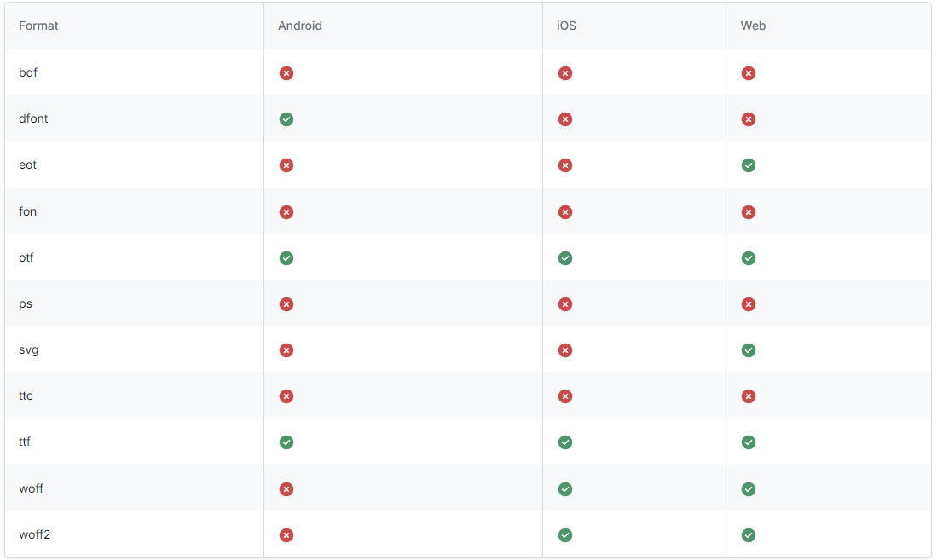The image size is (937, 560).
Task: Click the otf iOS green check icon
Action: (564, 257)
